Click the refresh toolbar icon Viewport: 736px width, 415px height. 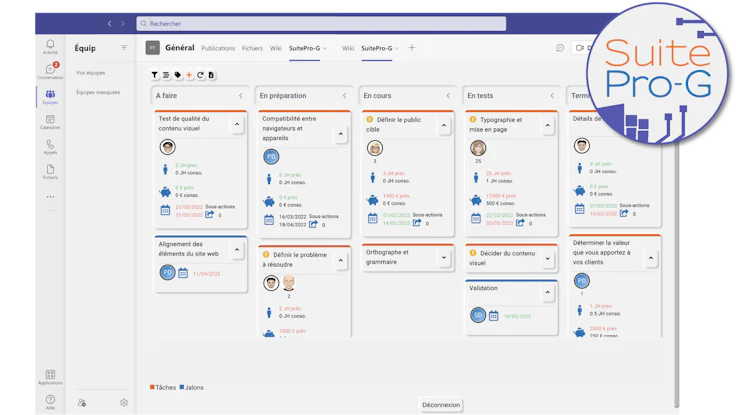200,75
